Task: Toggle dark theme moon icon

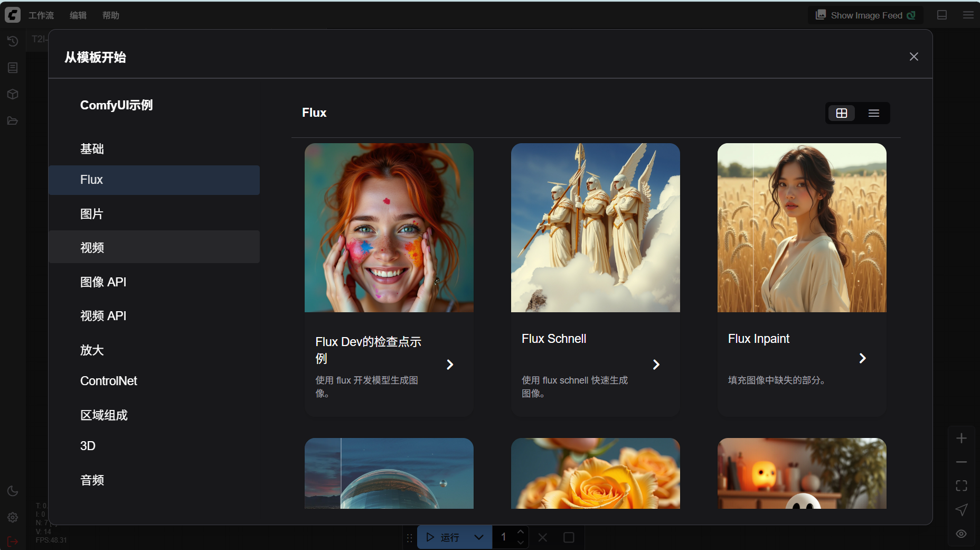Action: point(13,491)
